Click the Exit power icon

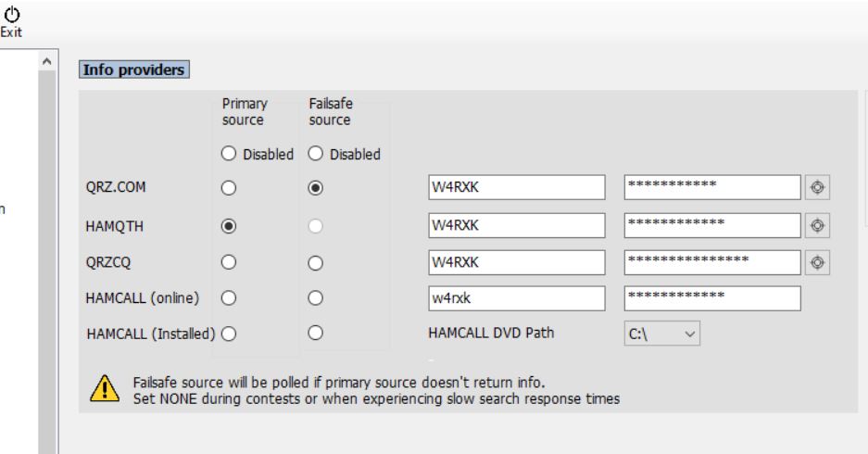click(x=12, y=14)
